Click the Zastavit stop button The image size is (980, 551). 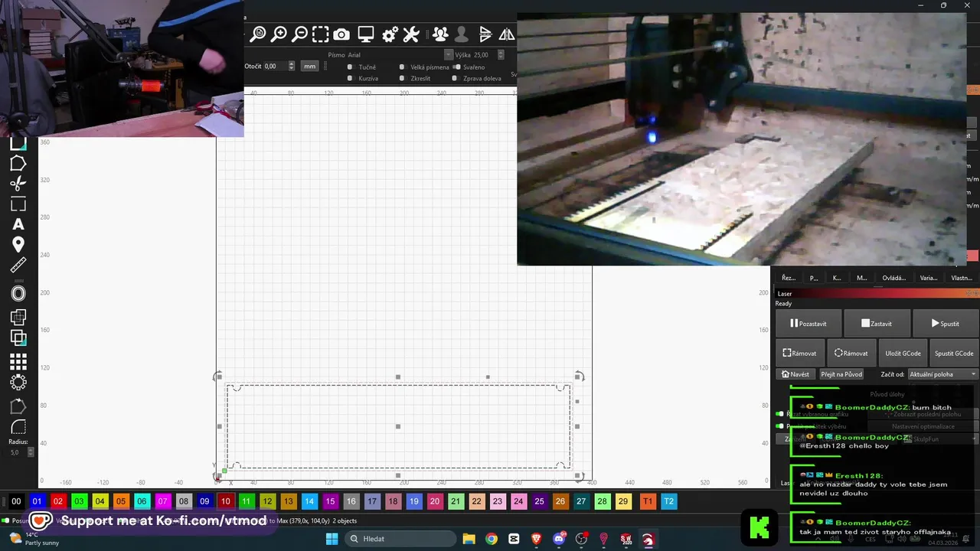pos(876,324)
